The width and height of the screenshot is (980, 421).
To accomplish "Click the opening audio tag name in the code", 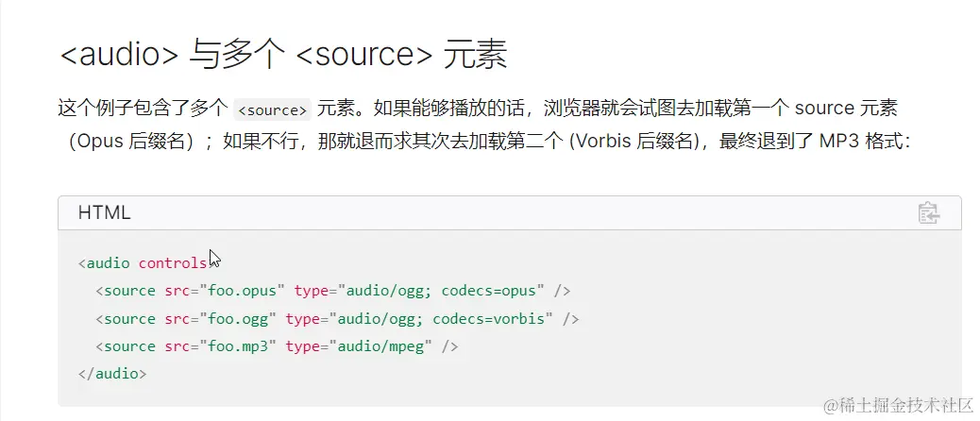I will (109, 262).
